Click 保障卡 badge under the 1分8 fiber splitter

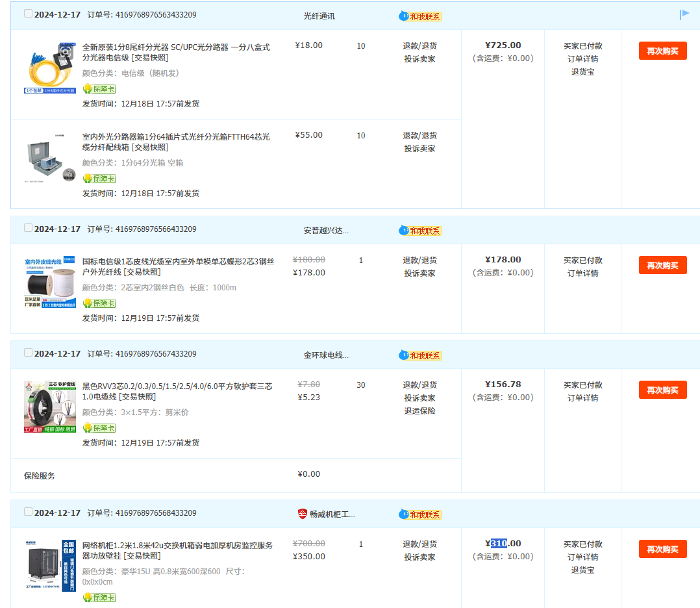pyautogui.click(x=99, y=88)
